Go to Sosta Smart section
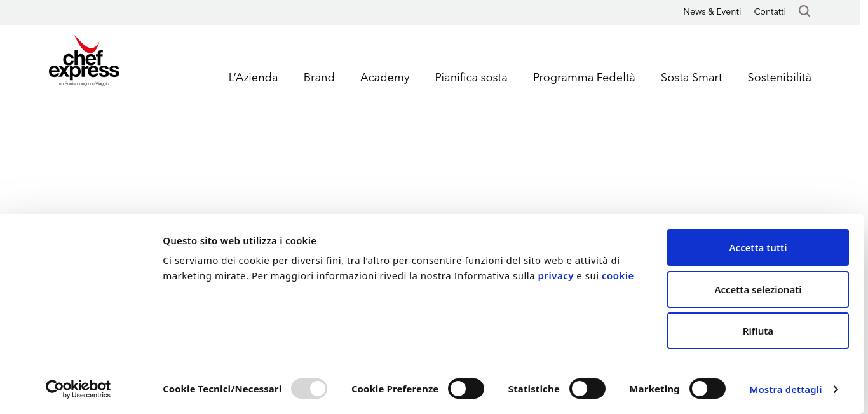868x414 pixels. point(691,78)
